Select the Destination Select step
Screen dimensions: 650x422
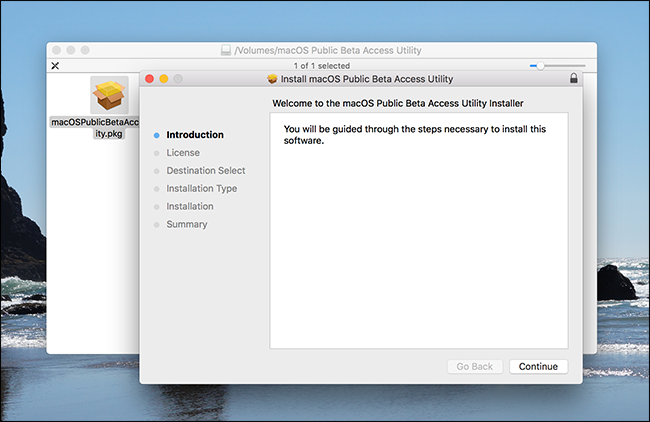point(206,170)
